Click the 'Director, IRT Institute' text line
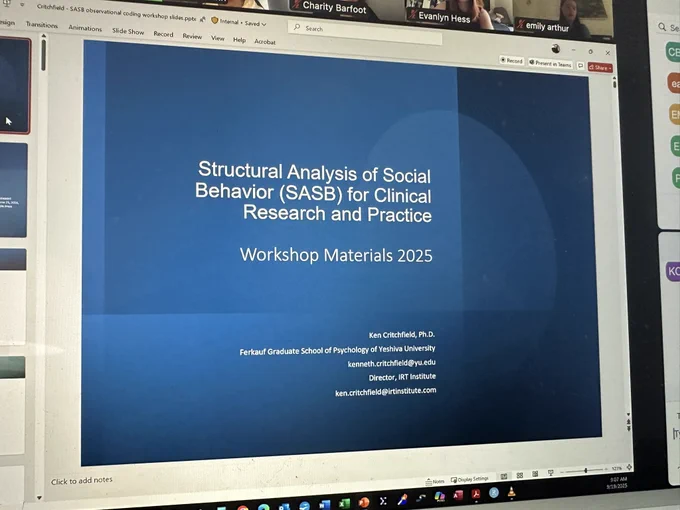 point(402,377)
